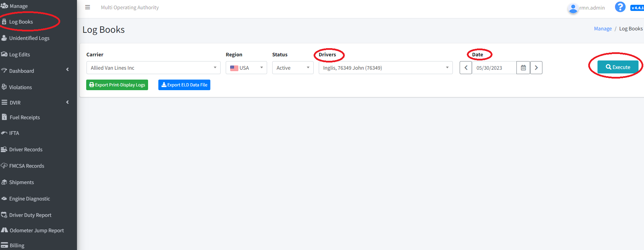Click Export ELD Data File button
644x250 pixels.
click(x=184, y=85)
